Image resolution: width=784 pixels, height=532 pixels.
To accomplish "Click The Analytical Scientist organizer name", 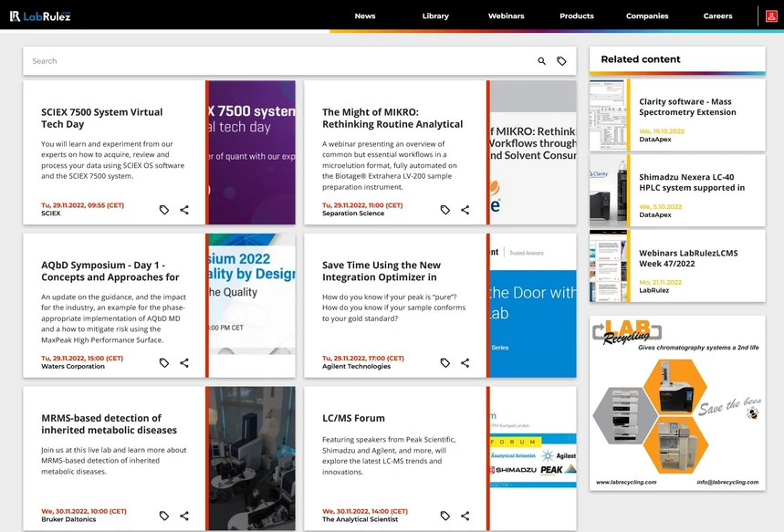I will pos(360,519).
